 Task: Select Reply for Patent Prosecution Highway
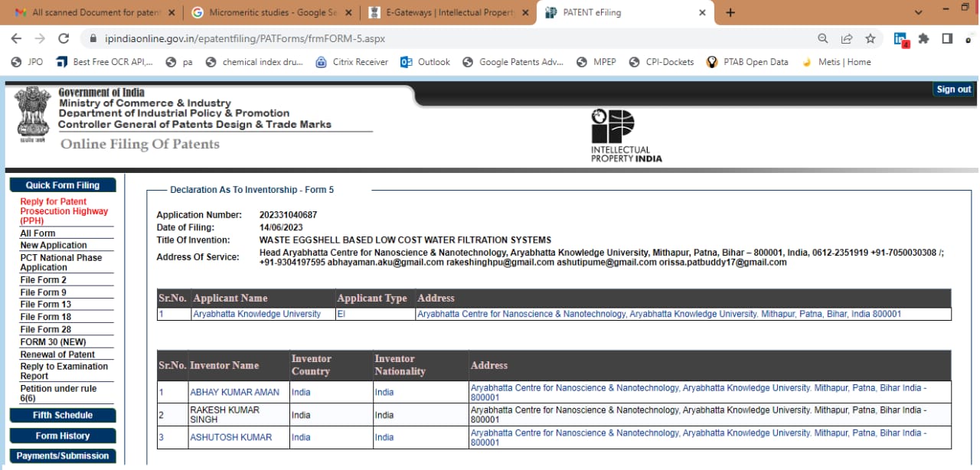click(x=64, y=211)
